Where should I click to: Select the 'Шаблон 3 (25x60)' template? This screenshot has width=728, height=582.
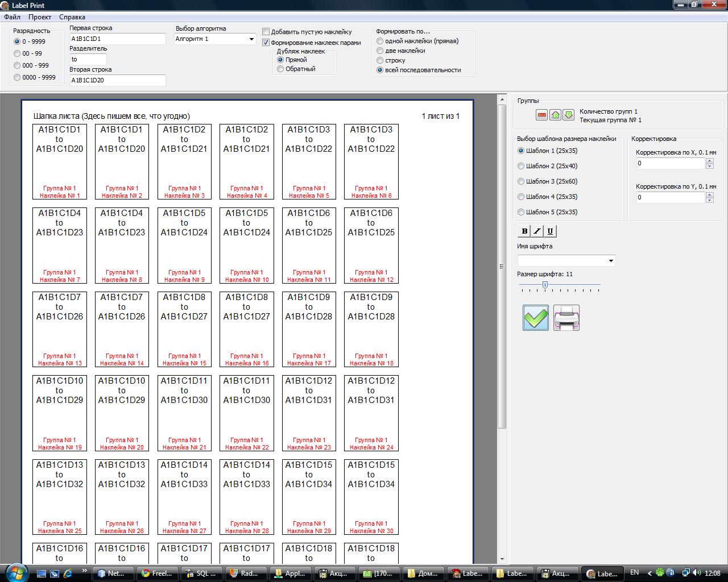521,181
